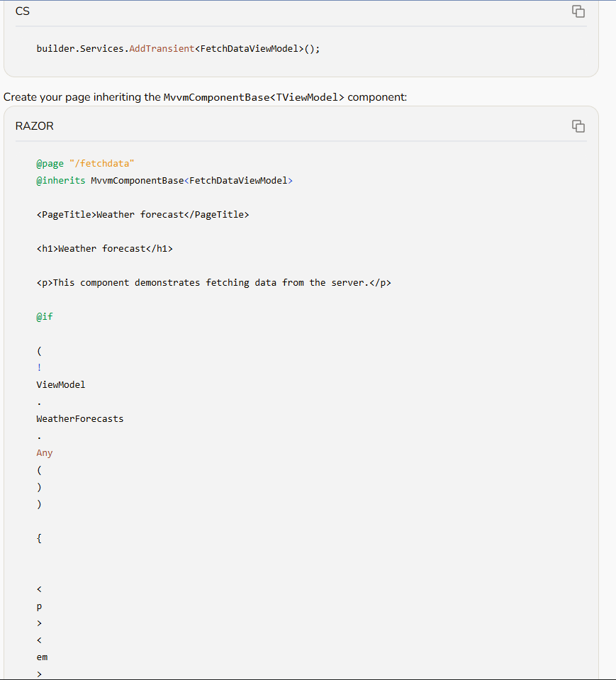Click the RAZOR code block label
This screenshot has height=680, width=616.
tap(35, 126)
